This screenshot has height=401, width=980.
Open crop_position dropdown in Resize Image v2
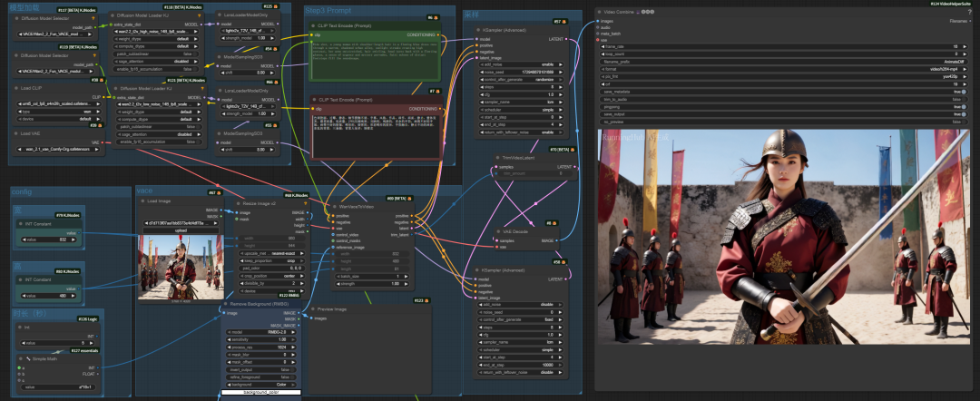point(271,276)
